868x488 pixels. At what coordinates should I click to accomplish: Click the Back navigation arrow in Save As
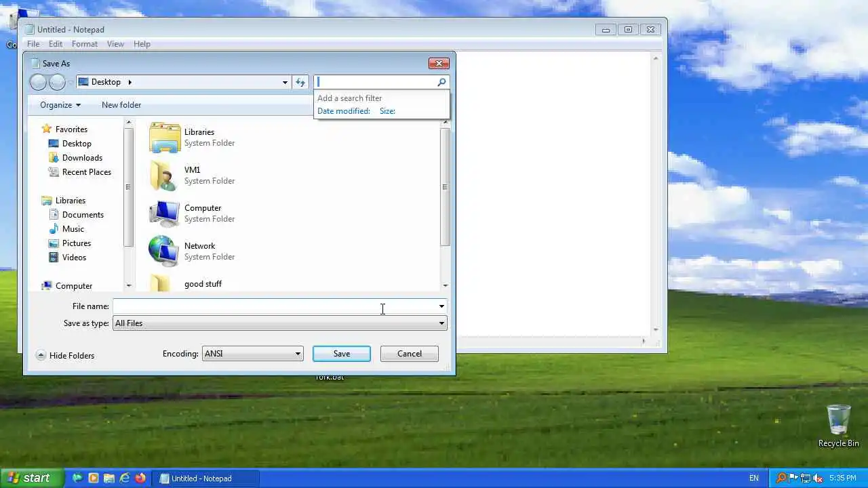(39, 82)
